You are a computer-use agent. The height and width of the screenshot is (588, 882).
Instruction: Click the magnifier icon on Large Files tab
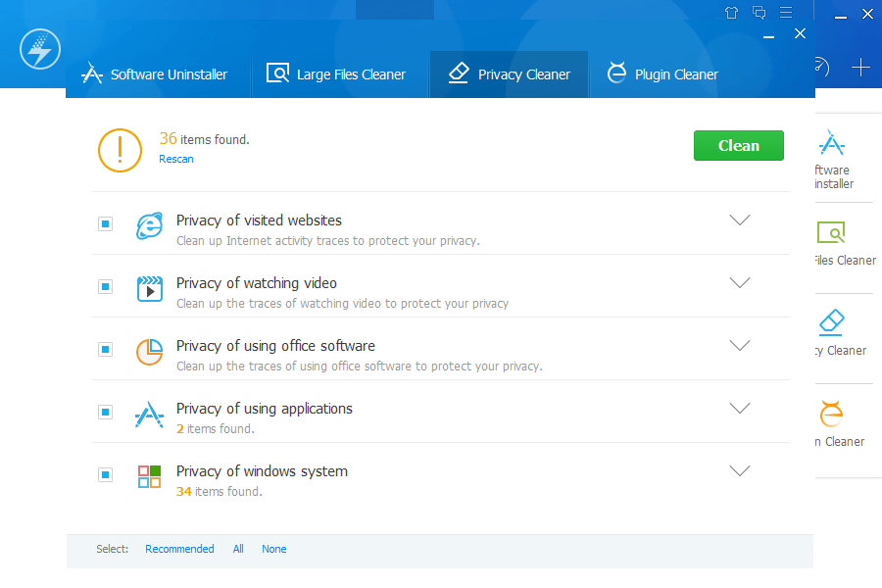(x=278, y=73)
